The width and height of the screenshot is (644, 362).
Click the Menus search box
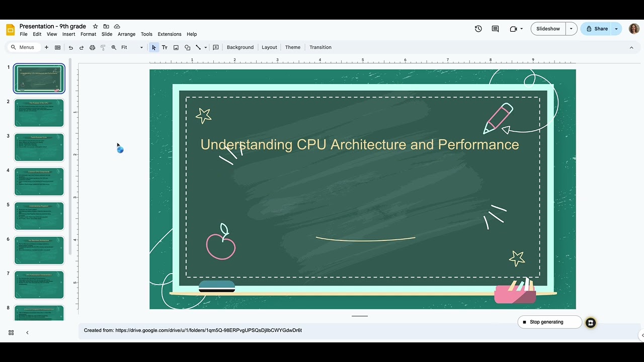(23, 47)
